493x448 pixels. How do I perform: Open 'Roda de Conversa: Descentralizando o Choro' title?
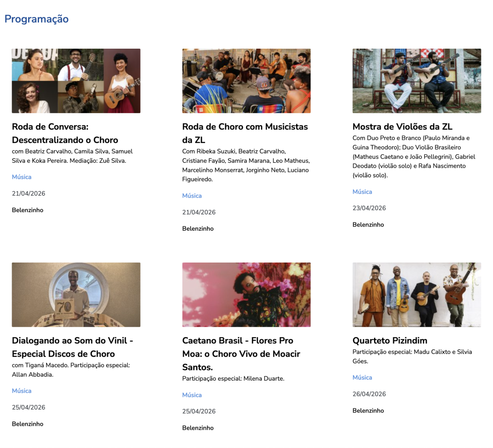coord(65,133)
